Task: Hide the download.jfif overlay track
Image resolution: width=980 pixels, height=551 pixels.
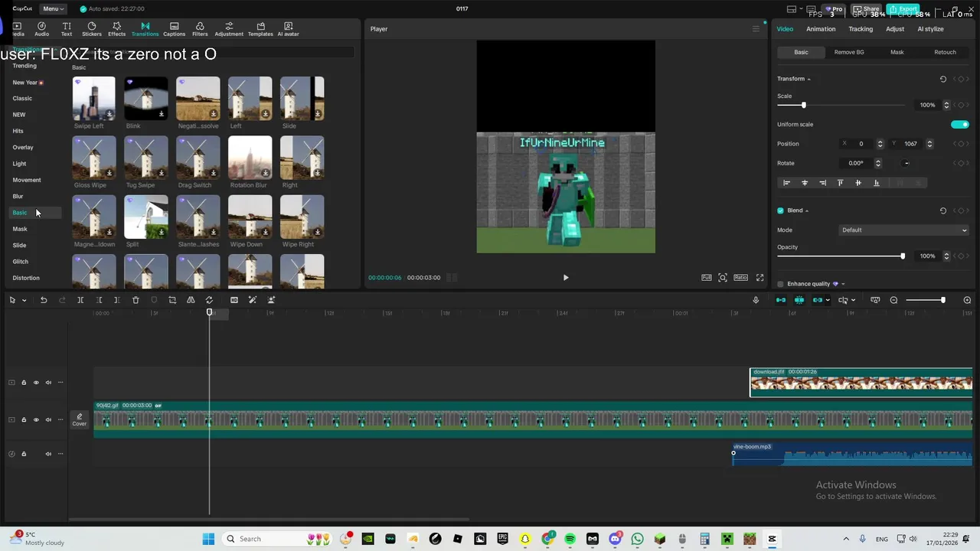Action: click(36, 383)
